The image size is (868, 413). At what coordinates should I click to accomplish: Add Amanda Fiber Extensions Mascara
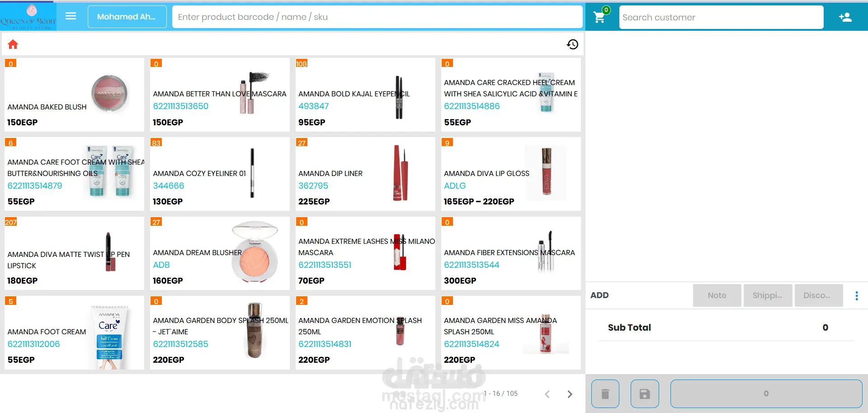pos(511,253)
